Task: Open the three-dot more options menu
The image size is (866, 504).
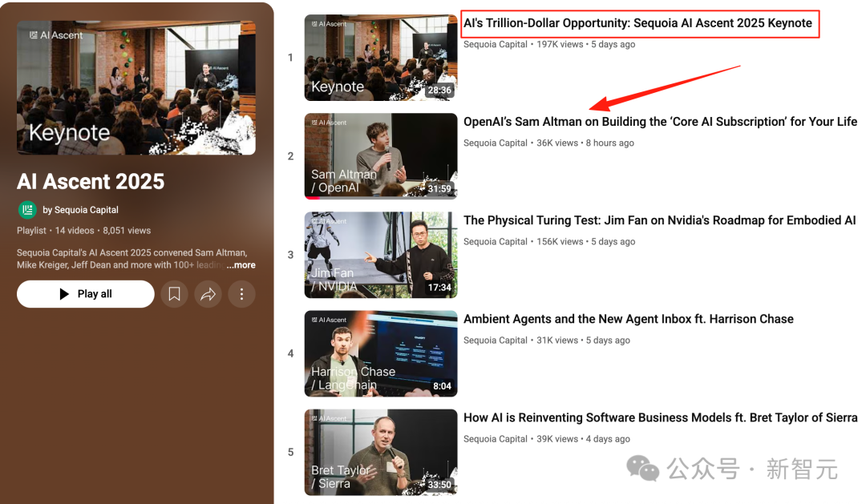Action: (241, 294)
